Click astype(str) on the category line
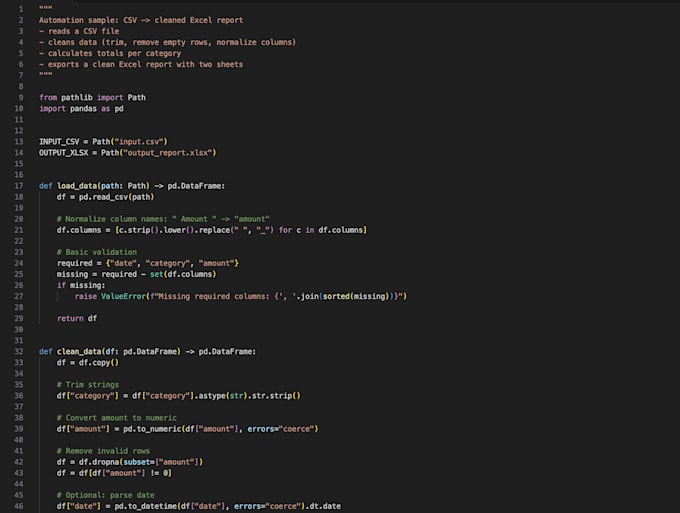This screenshot has width=680, height=513. coord(221,396)
